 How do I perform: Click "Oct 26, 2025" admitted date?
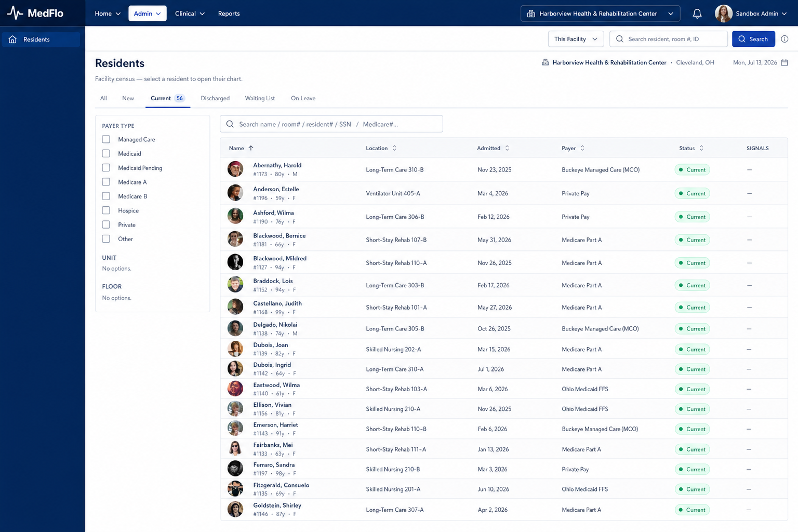click(494, 329)
